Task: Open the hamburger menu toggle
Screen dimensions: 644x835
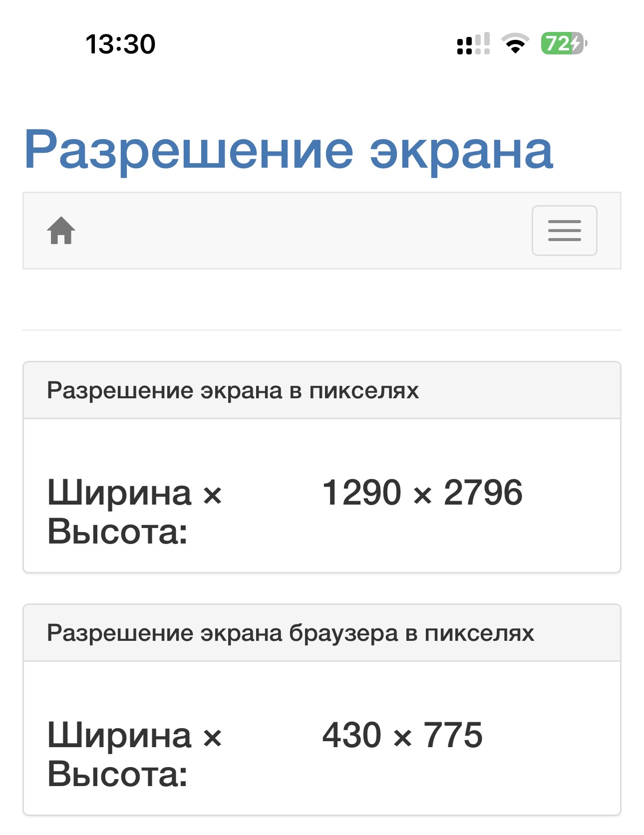Action: click(x=564, y=231)
